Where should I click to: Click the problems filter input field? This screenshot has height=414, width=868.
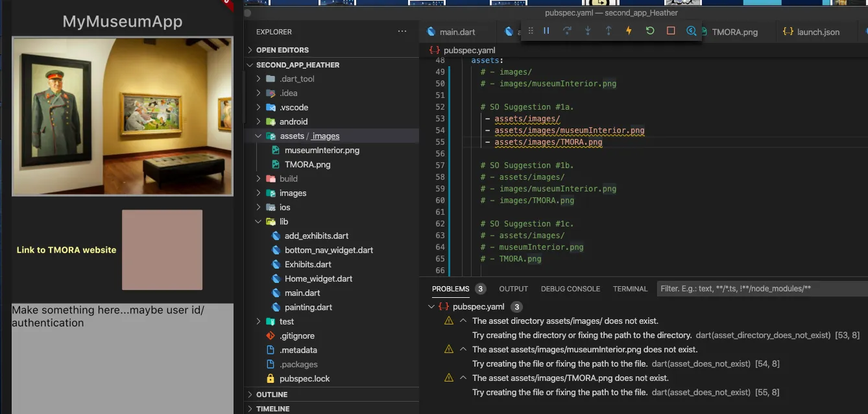(759, 289)
